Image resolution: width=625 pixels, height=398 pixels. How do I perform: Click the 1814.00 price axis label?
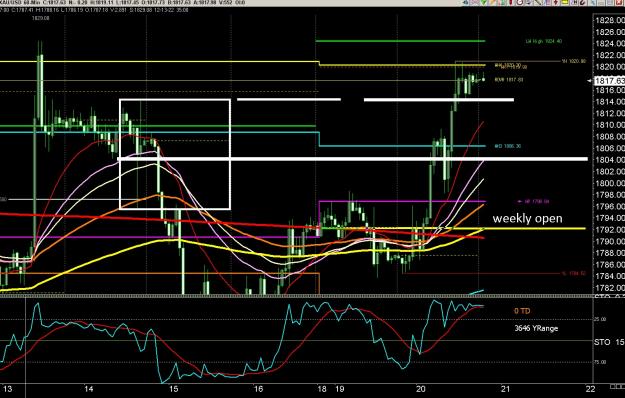pos(609,102)
